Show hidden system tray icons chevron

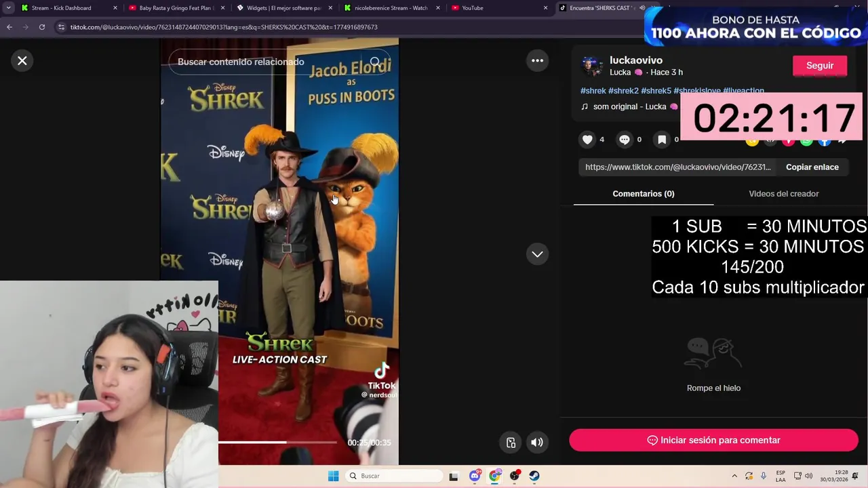[x=734, y=476]
